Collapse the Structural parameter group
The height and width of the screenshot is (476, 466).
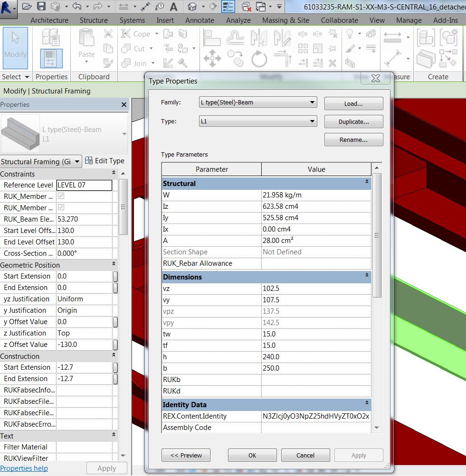point(367,182)
